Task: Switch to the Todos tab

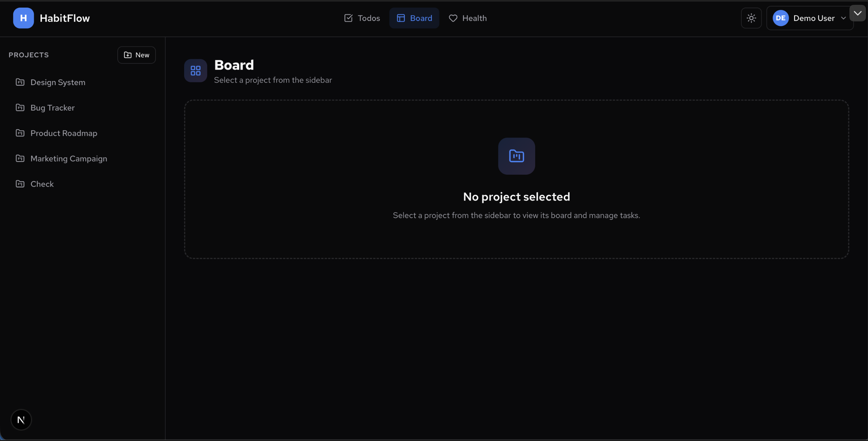Action: point(361,18)
